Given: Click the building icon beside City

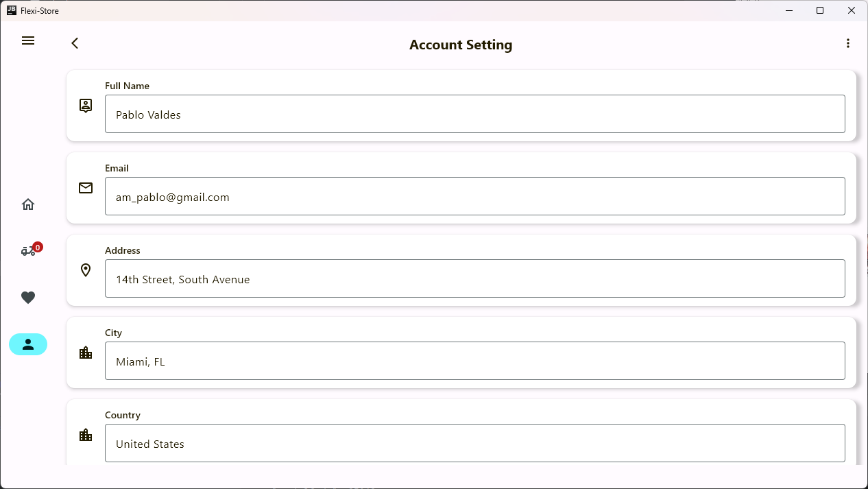Looking at the screenshot, I should (x=86, y=353).
